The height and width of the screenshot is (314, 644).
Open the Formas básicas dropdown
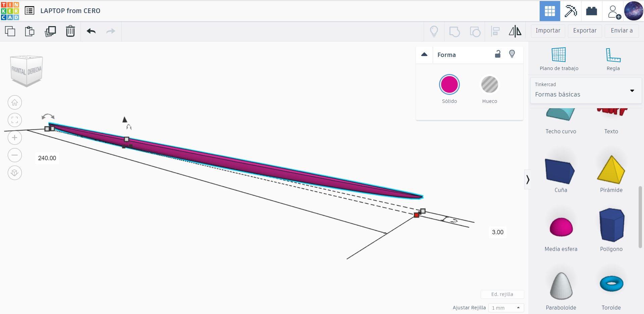click(586, 90)
